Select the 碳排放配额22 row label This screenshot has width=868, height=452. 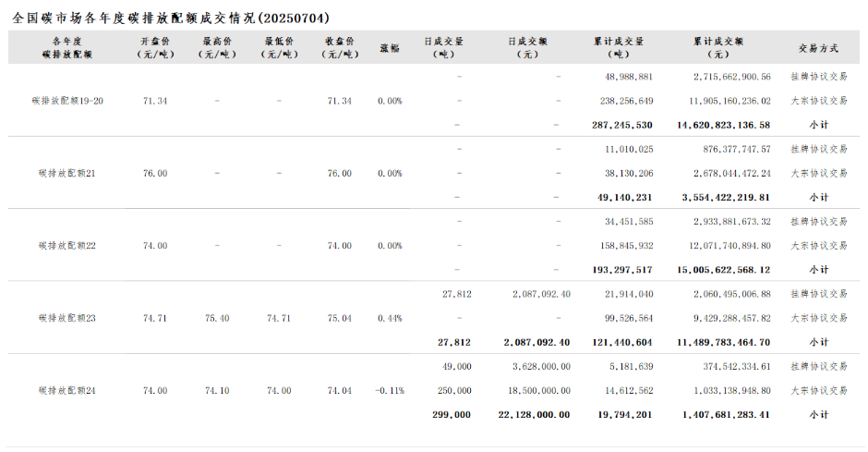[67, 246]
